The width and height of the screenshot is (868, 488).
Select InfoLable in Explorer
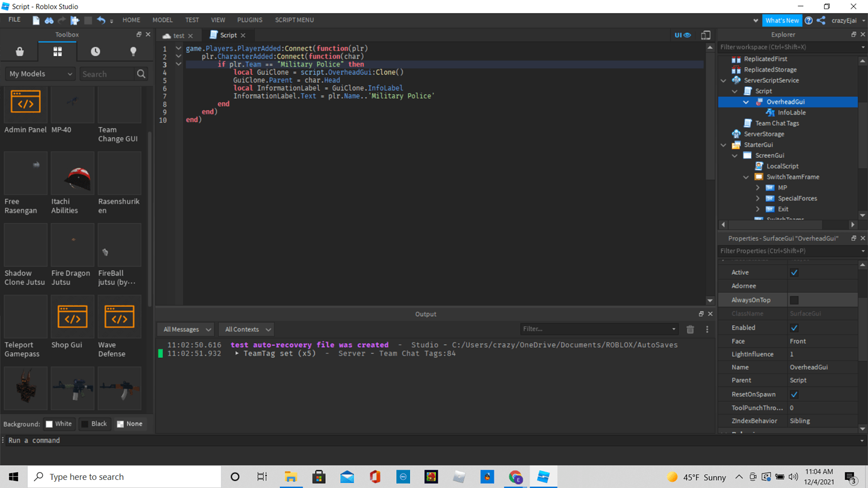tap(791, 113)
